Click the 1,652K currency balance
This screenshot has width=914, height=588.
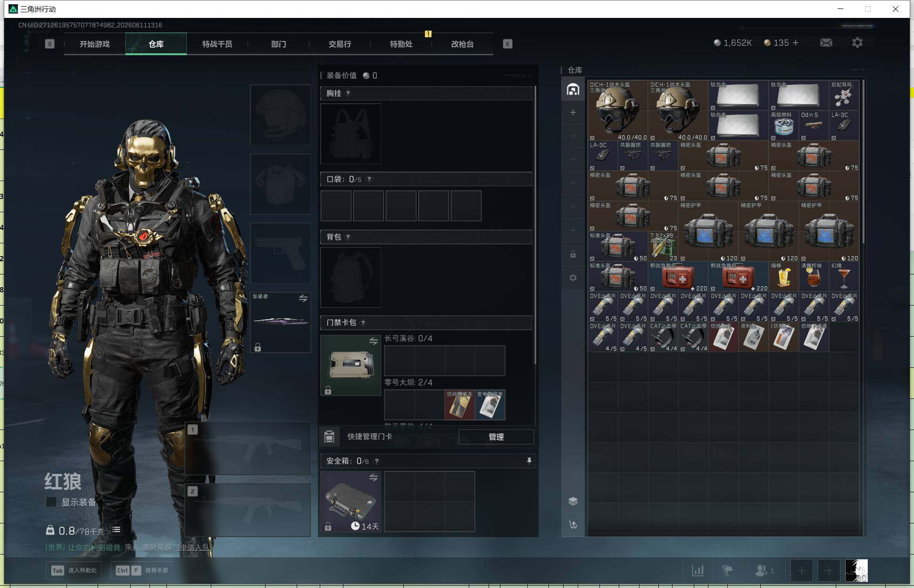click(733, 43)
